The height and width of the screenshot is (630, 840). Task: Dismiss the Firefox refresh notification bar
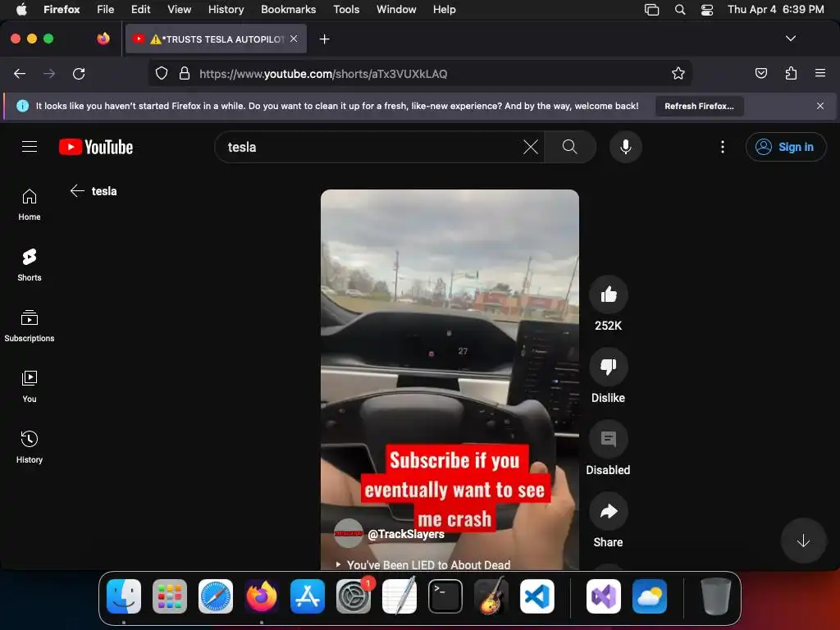[819, 106]
